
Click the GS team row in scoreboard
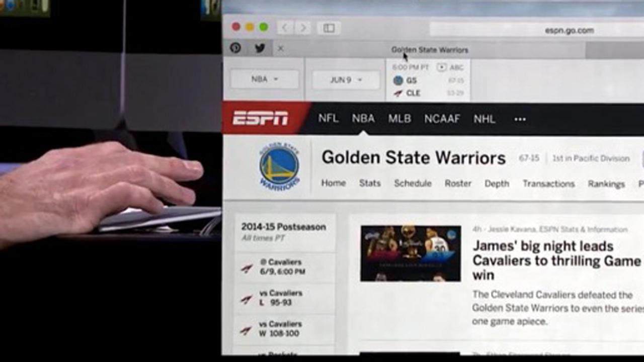[x=428, y=80]
